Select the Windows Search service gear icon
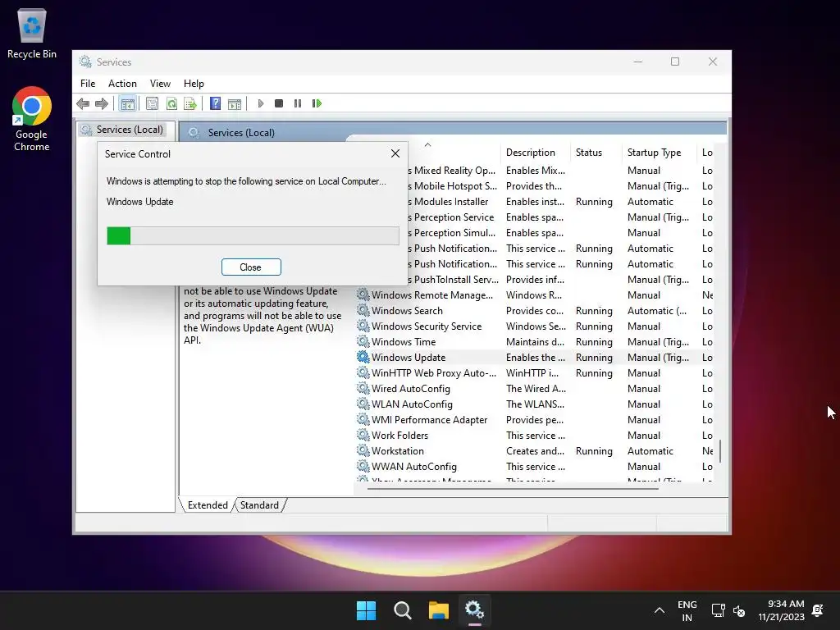840x630 pixels. pyautogui.click(x=363, y=310)
